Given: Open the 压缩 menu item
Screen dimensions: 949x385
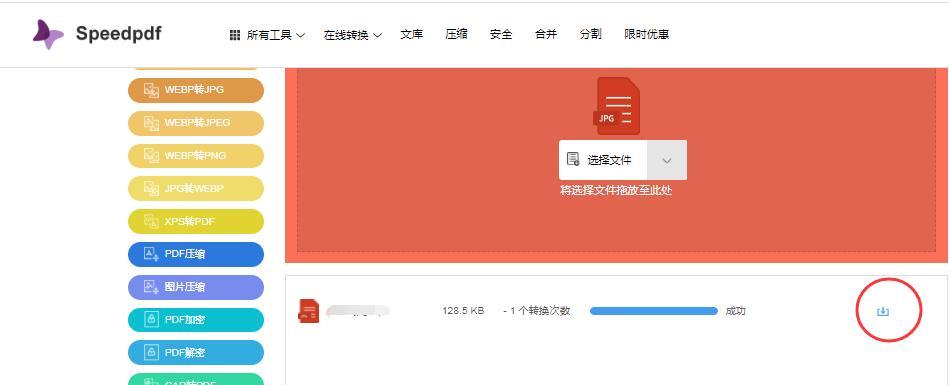Looking at the screenshot, I should (456, 35).
